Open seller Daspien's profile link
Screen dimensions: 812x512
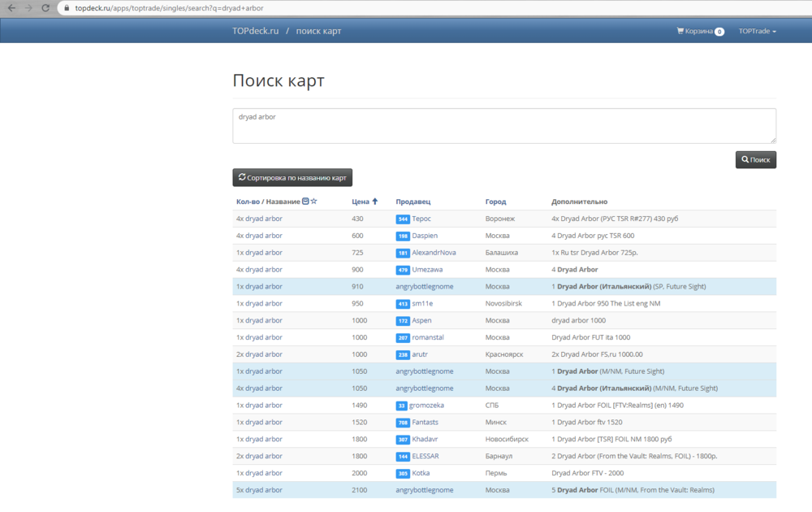click(x=425, y=236)
